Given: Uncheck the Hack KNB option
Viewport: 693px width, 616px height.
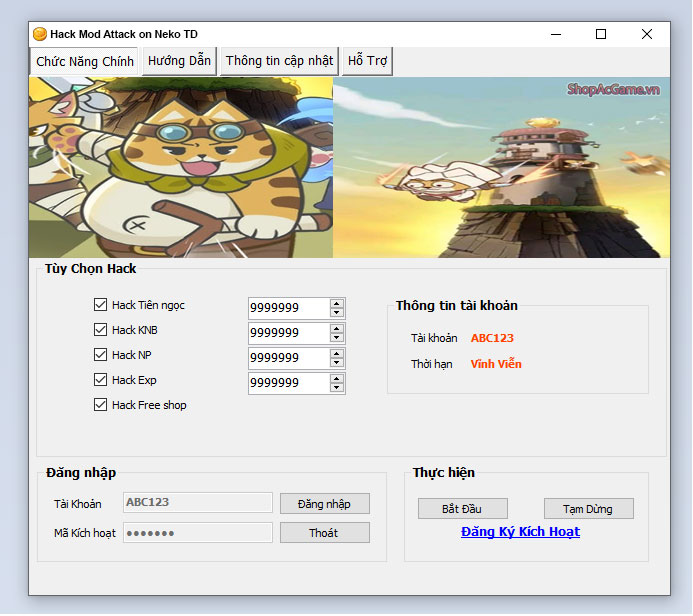Looking at the screenshot, I should (x=100, y=330).
